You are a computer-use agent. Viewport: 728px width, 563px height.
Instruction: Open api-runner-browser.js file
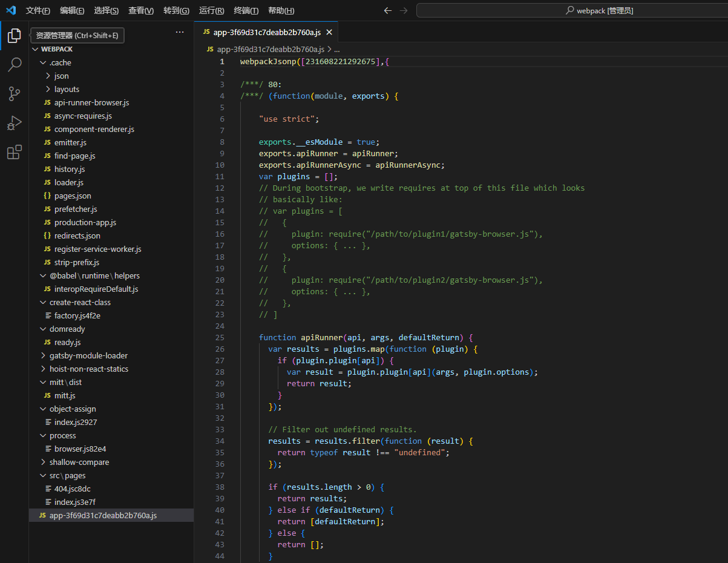pos(111,102)
